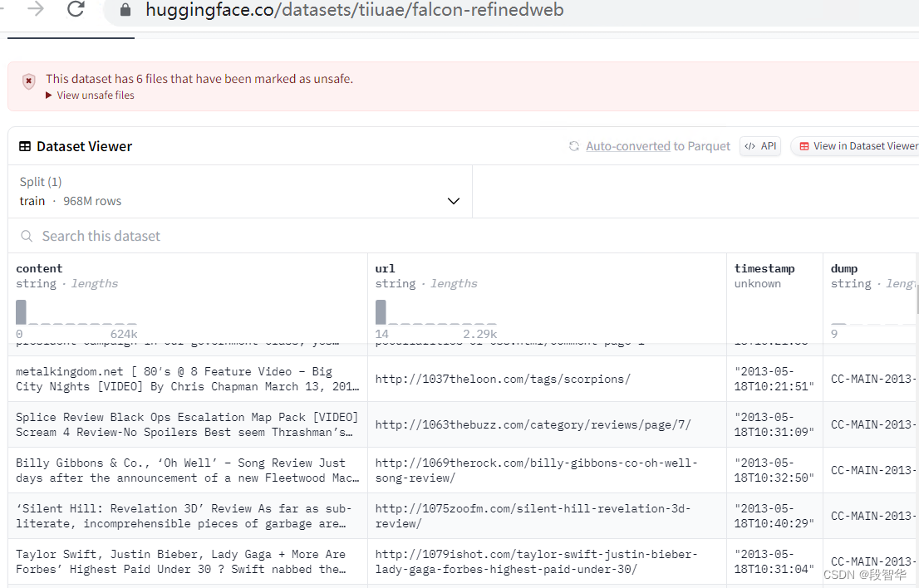This screenshot has height=588, width=919.
Task: Open the API button
Action: (760, 146)
